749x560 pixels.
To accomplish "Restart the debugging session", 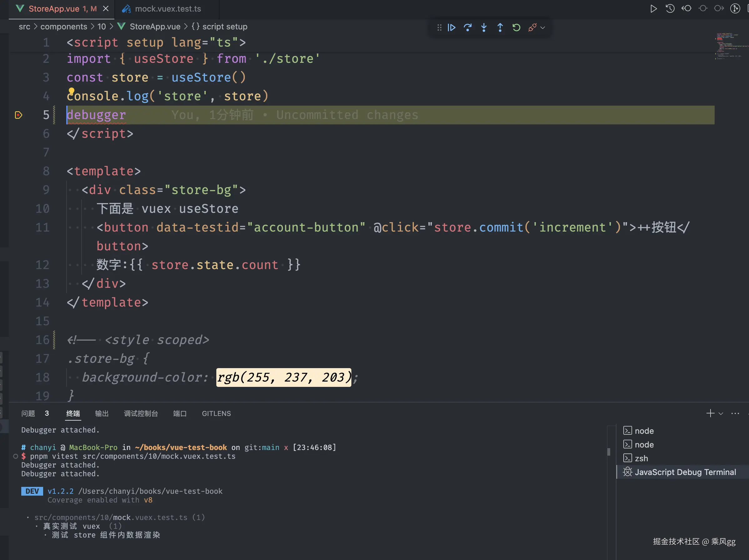I will 516,27.
